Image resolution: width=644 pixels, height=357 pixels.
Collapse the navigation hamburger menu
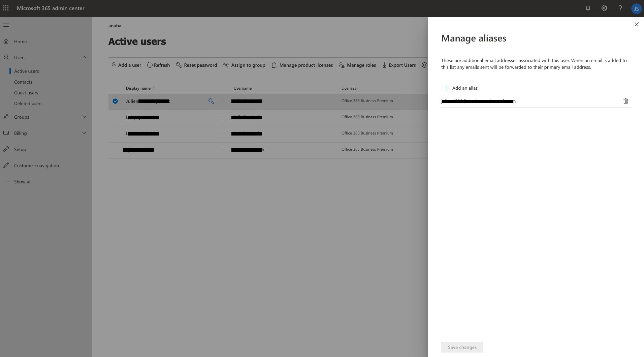(x=6, y=25)
